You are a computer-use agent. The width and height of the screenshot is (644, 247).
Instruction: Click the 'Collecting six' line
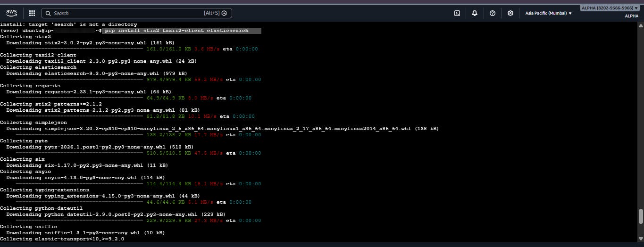22,159
